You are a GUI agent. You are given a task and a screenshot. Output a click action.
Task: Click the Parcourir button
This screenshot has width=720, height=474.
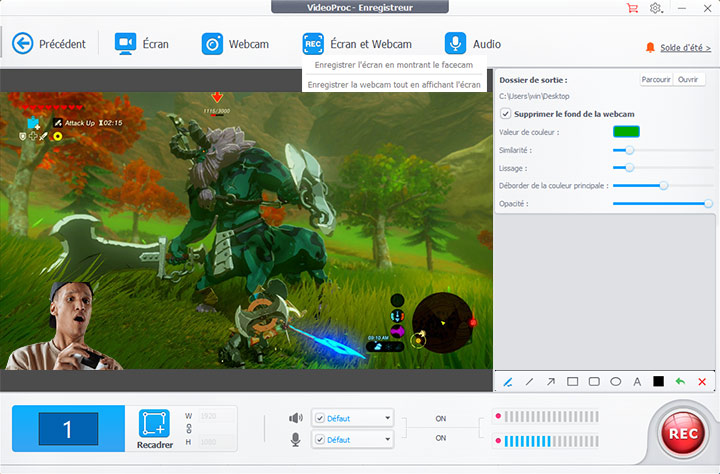(655, 79)
